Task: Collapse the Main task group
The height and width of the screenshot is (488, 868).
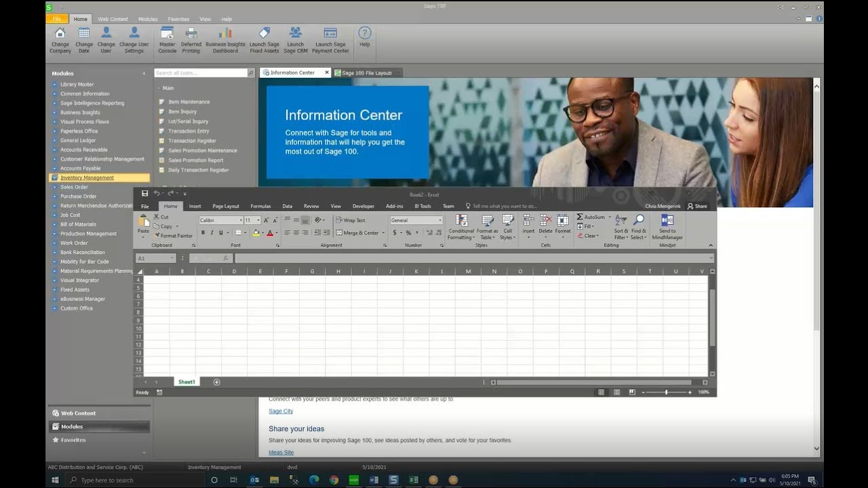Action: [158, 88]
